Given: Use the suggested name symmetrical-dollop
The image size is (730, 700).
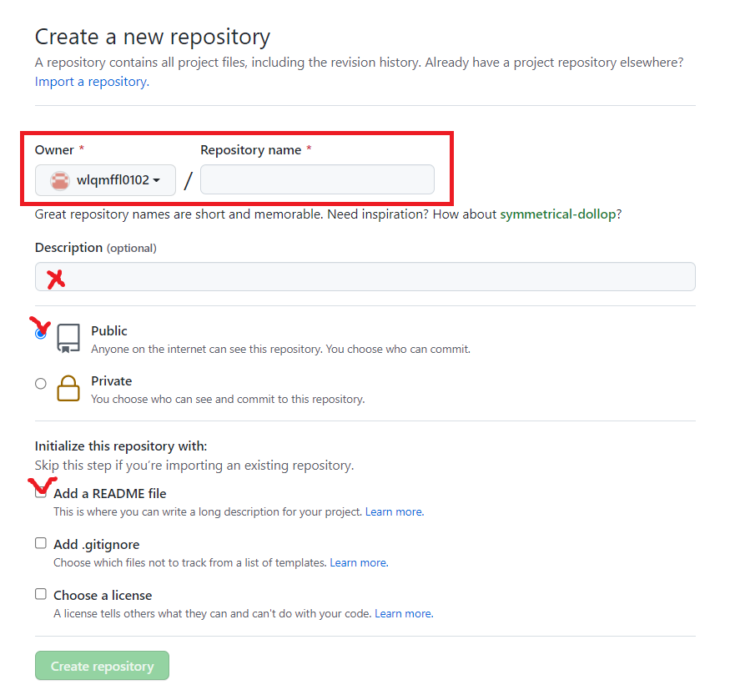Looking at the screenshot, I should point(559,214).
